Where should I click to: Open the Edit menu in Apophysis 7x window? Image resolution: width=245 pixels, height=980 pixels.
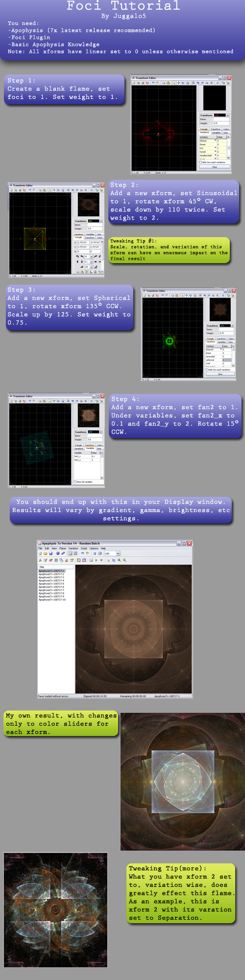pyautogui.click(x=47, y=548)
